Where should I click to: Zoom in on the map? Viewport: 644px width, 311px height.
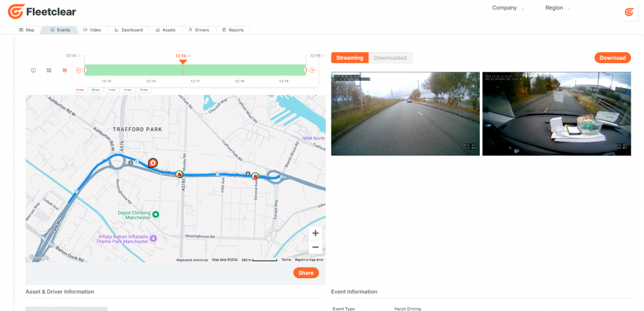point(316,234)
